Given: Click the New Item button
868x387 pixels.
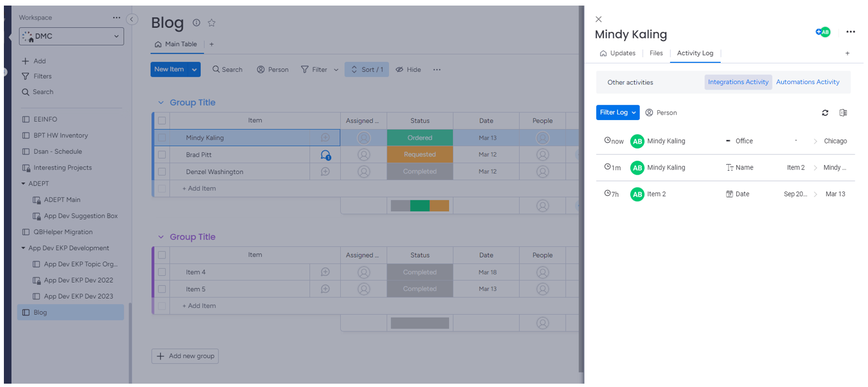Looking at the screenshot, I should [169, 70].
